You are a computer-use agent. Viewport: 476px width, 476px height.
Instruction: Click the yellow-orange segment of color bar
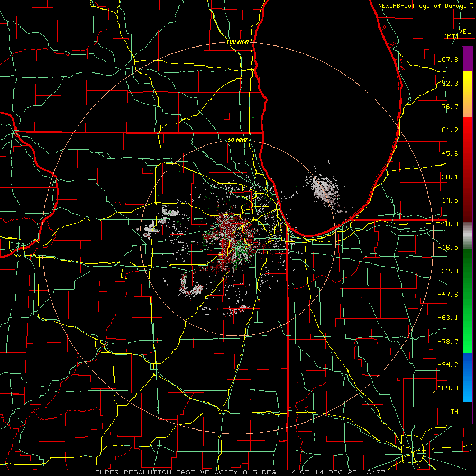(x=467, y=94)
